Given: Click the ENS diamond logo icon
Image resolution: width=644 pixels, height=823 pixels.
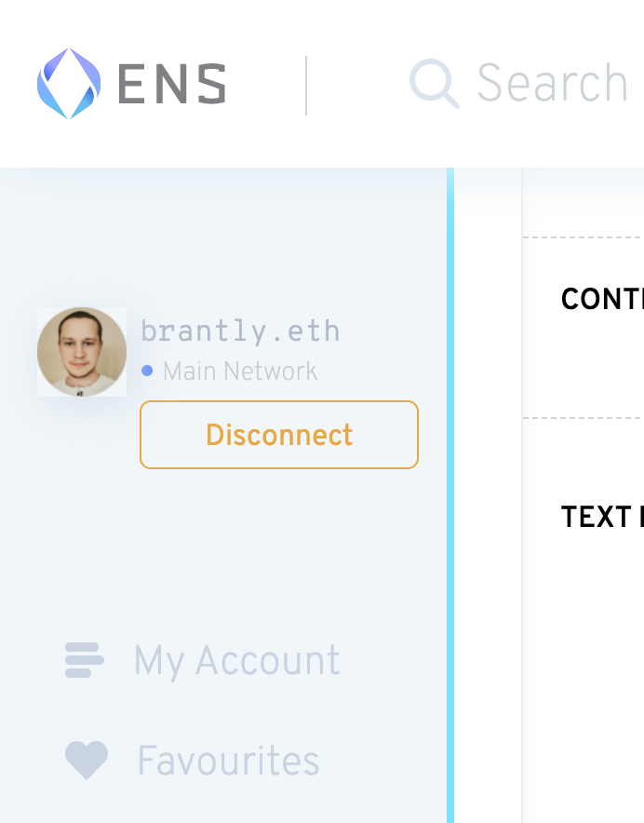Looking at the screenshot, I should click(x=69, y=84).
